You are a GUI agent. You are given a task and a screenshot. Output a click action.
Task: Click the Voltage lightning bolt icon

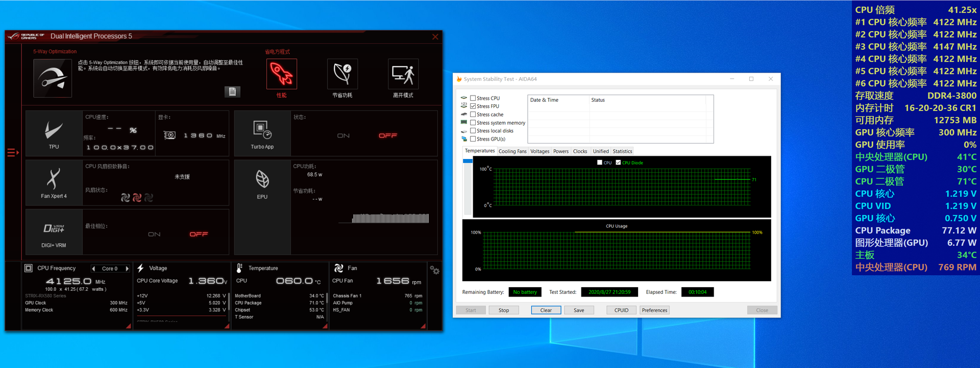[140, 268]
